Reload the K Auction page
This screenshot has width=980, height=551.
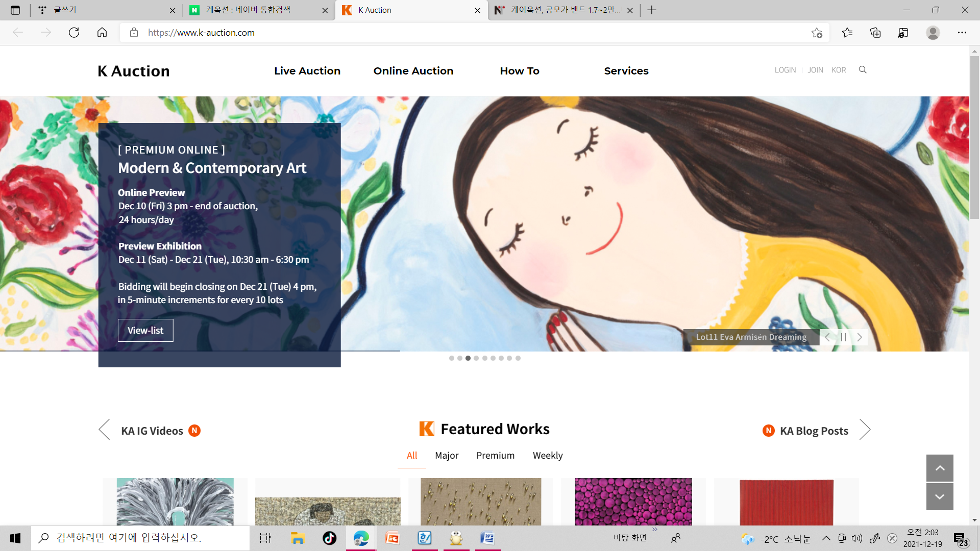point(74,33)
